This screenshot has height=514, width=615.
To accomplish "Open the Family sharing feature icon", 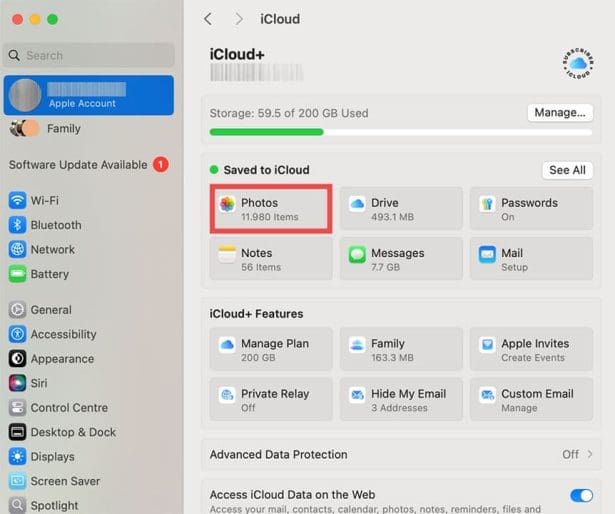I will [357, 345].
